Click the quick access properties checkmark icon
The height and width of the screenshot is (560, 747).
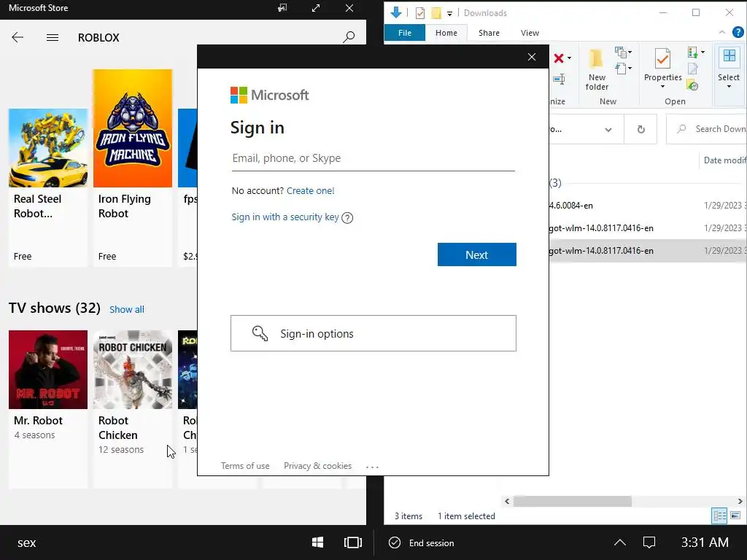[419, 13]
